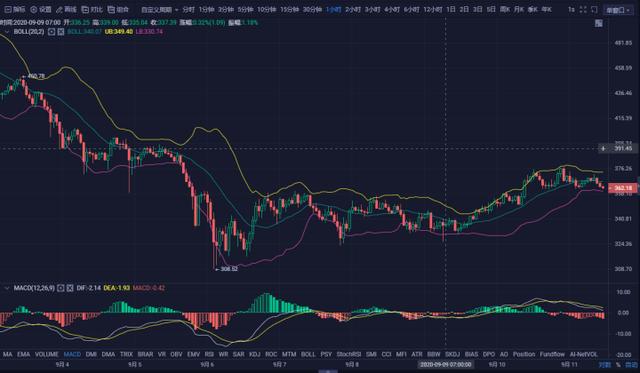
Task: Open BOLL indicator settings icon
Action: (x=51, y=31)
